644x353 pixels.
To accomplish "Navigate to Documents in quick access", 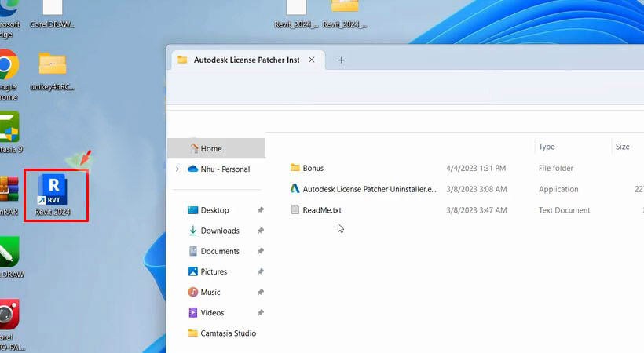I will 220,251.
